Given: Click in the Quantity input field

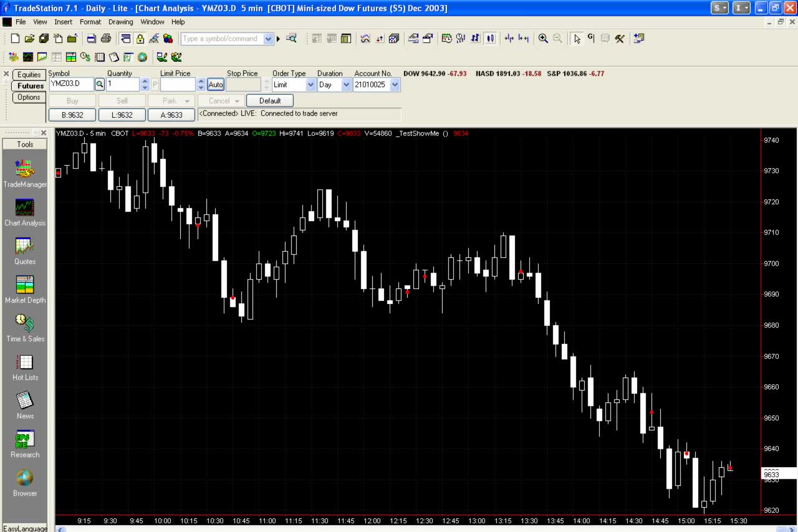Looking at the screenshot, I should 123,85.
